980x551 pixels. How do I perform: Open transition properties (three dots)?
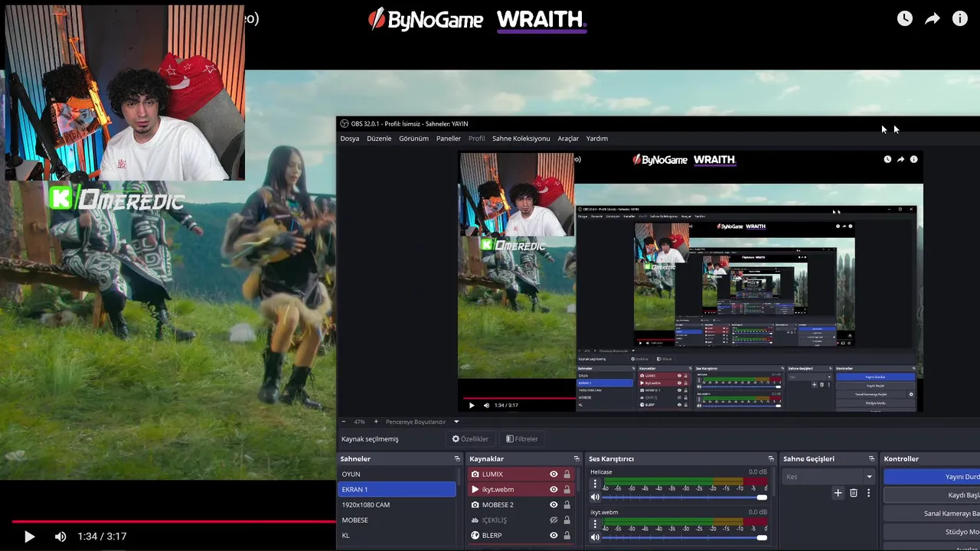tap(868, 494)
